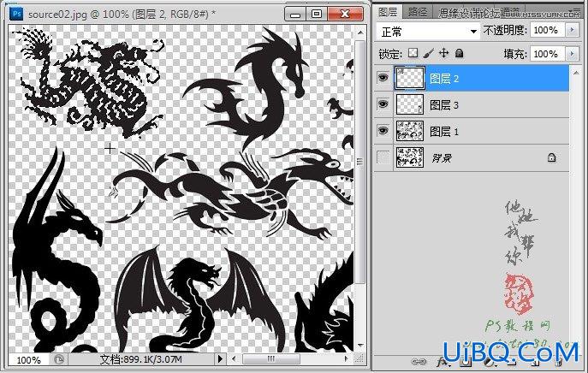This screenshot has height=373, width=588.
Task: Close the source02.jpg document window
Action: click(x=345, y=15)
